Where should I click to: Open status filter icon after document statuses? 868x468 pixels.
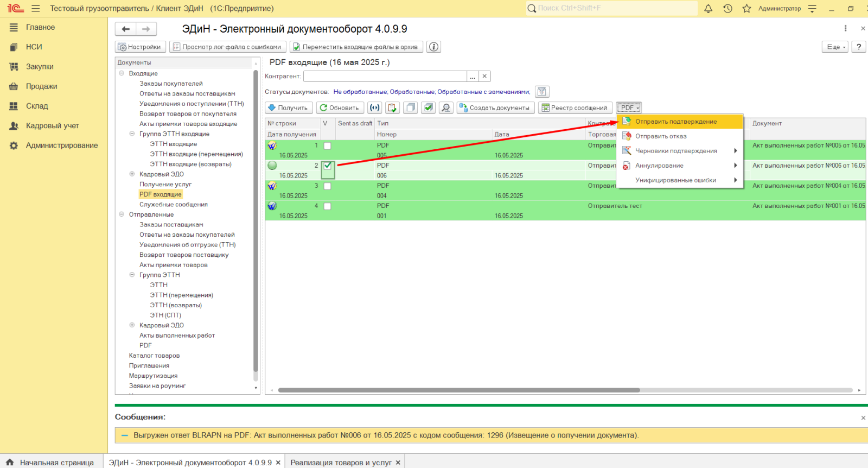tap(542, 92)
